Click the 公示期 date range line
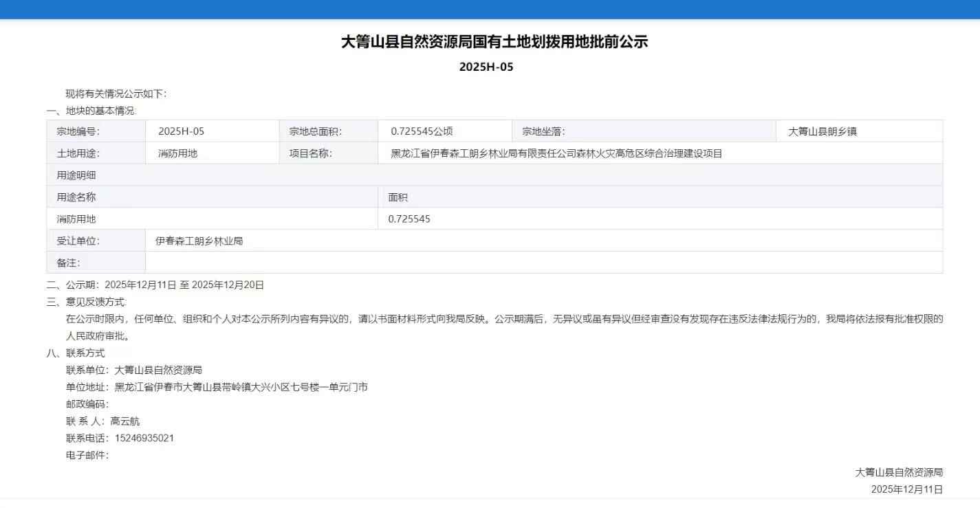The image size is (980, 508). click(155, 285)
